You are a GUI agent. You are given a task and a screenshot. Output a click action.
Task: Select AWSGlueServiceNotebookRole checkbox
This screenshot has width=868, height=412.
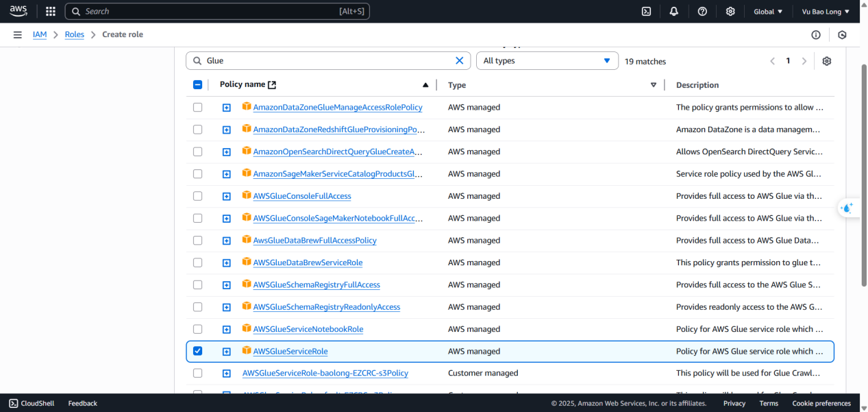[x=198, y=329]
